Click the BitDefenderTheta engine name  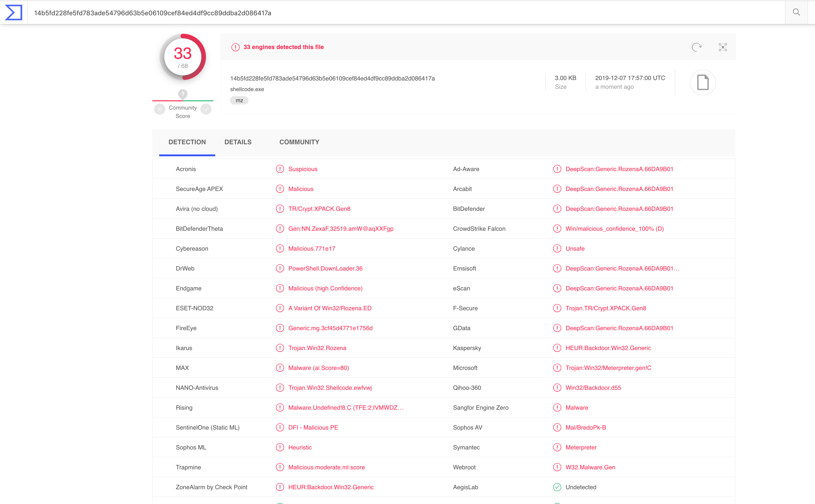point(199,229)
